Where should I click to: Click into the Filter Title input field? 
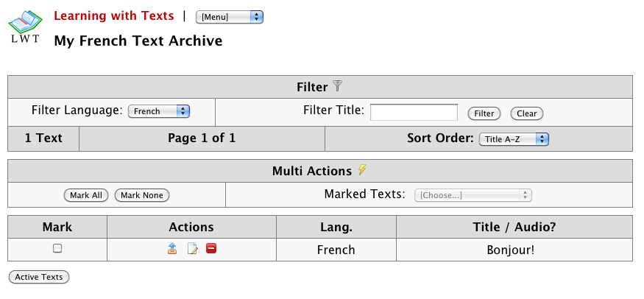tap(414, 112)
